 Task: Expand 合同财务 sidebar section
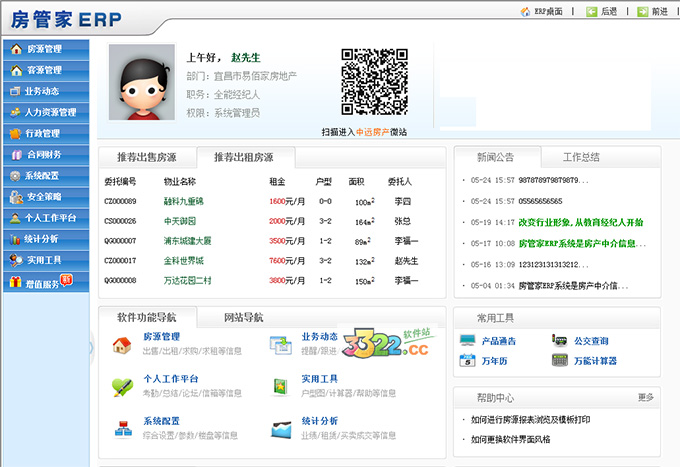(x=43, y=154)
